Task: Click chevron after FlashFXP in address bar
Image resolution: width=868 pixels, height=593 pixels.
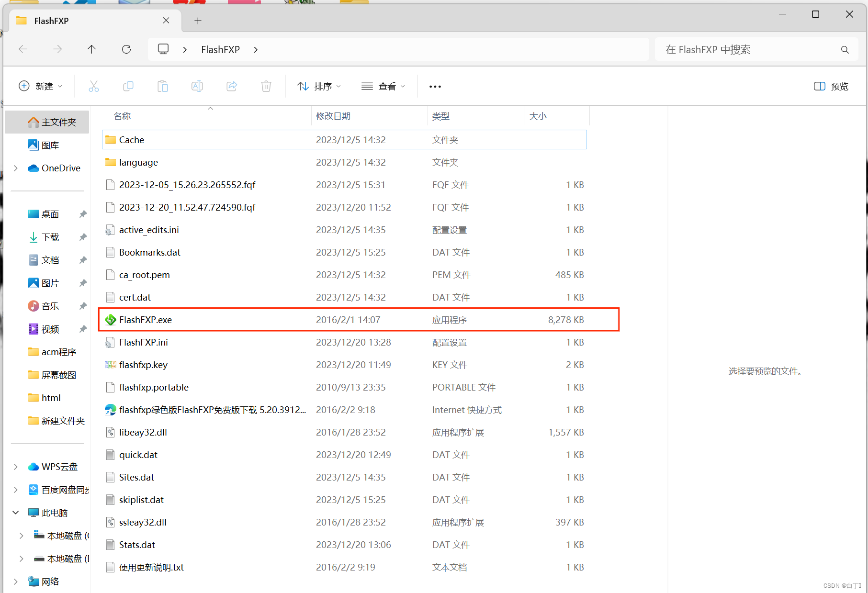Action: [256, 50]
